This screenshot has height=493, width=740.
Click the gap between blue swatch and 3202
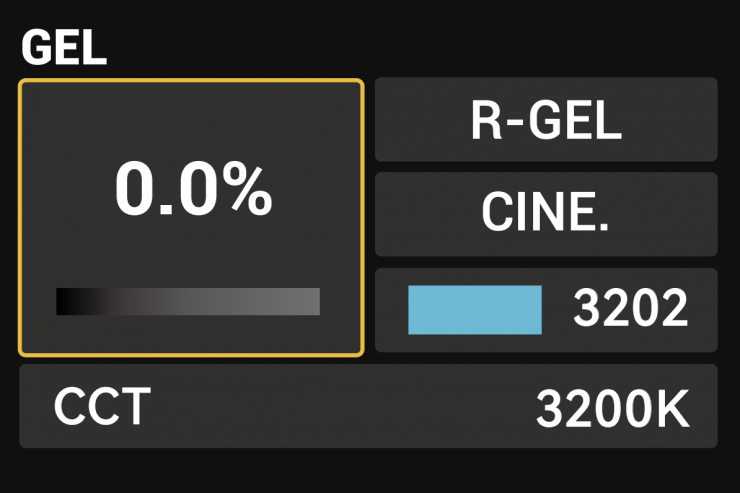coord(557,310)
